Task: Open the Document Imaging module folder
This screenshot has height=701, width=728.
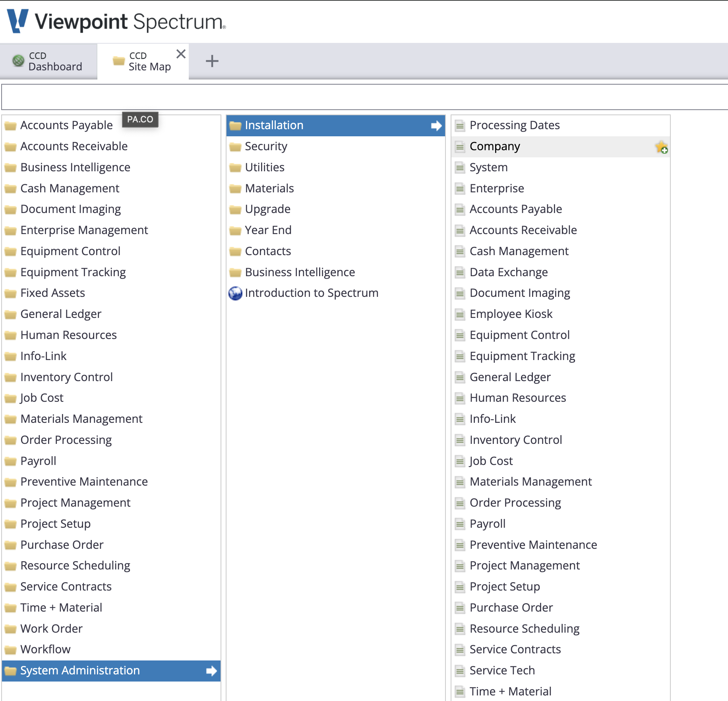Action: point(111,209)
